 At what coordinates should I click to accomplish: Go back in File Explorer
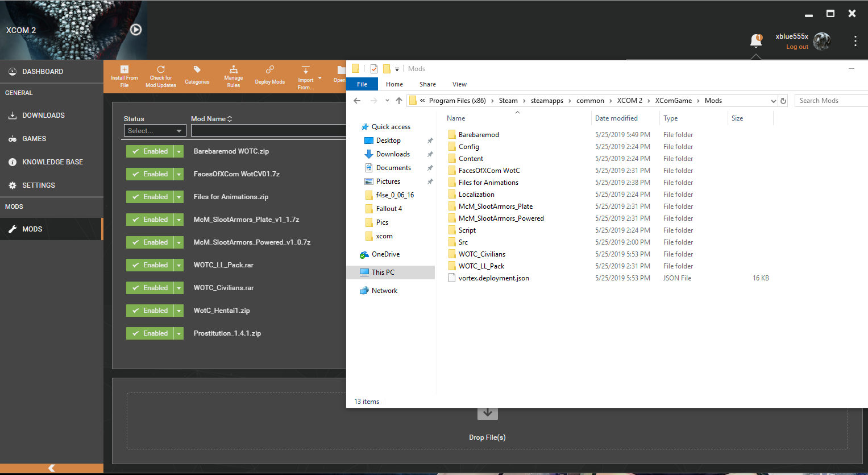tap(357, 101)
